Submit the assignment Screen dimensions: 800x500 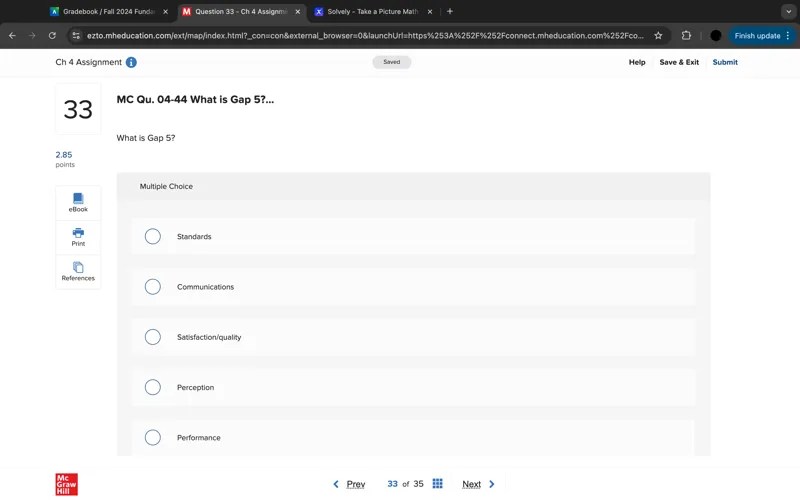tap(725, 62)
